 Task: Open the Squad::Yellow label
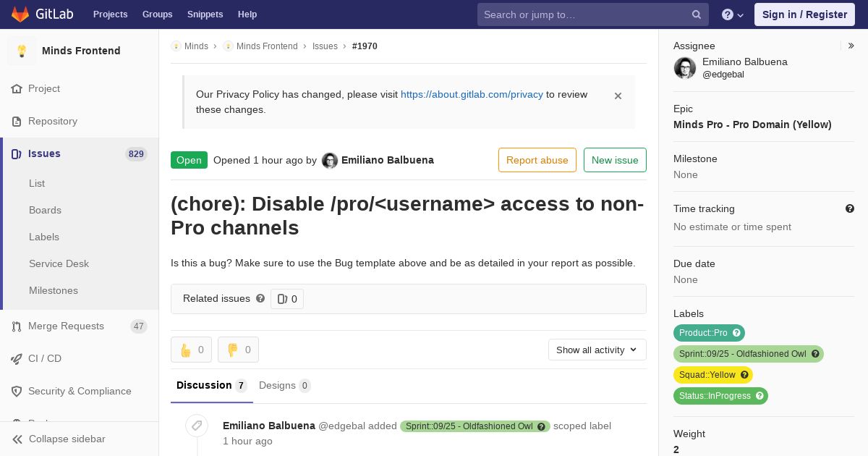click(x=707, y=375)
